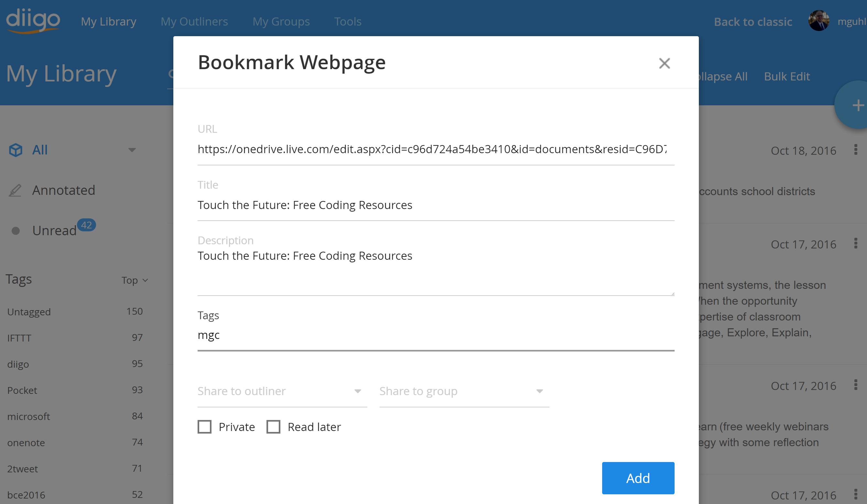The height and width of the screenshot is (504, 867).
Task: Click the Title input field
Action: (436, 205)
